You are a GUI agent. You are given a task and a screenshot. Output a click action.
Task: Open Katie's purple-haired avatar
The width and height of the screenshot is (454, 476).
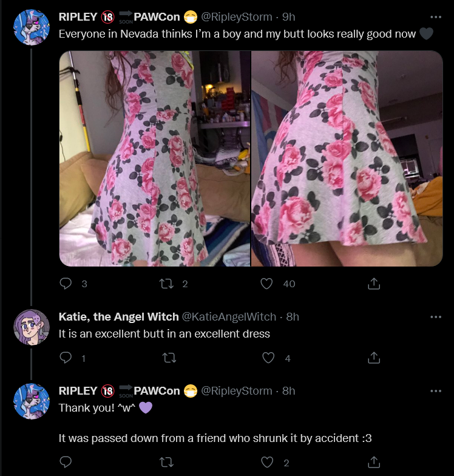coord(32,327)
